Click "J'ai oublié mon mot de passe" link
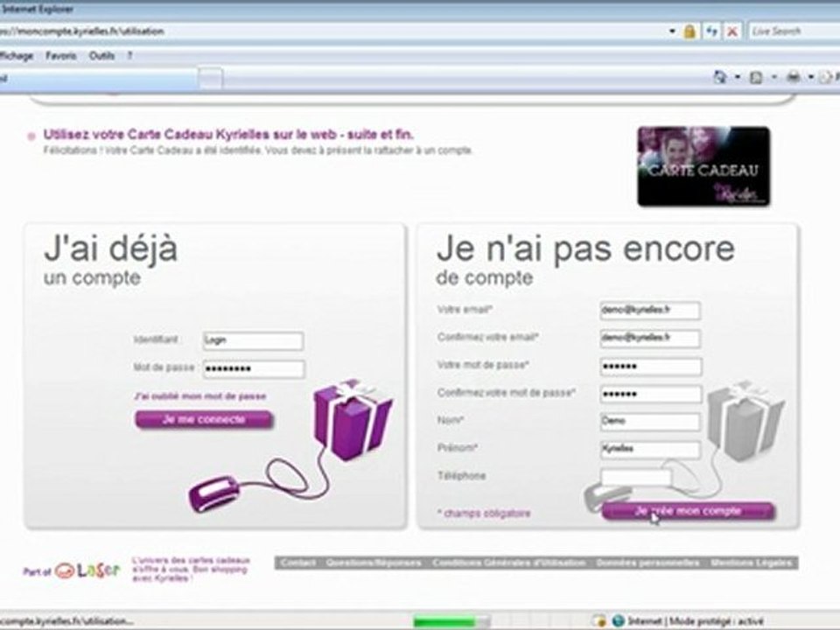The image size is (840, 630). [199, 396]
